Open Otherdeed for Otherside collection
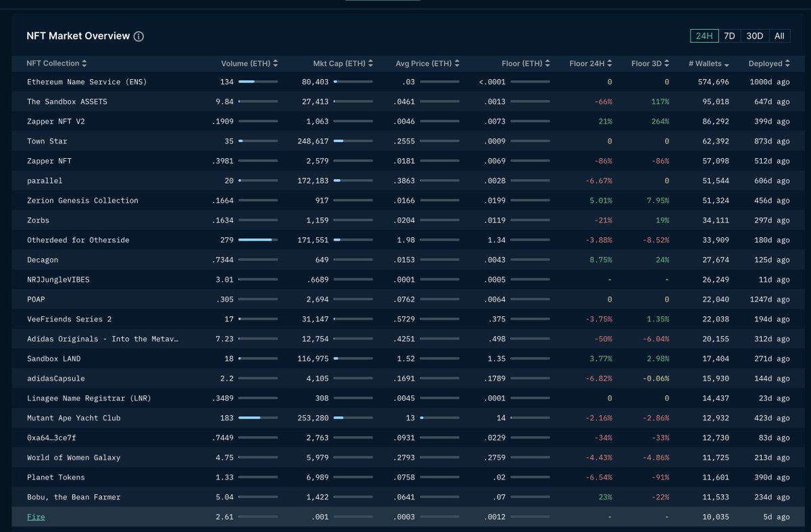Viewport: 811px width, 532px height. [78, 240]
